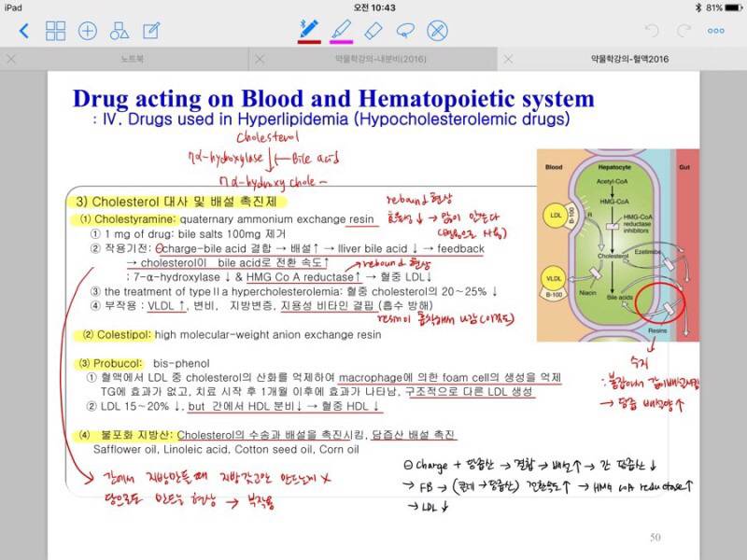Select the eraser tool
The image size is (747, 560).
click(x=373, y=29)
